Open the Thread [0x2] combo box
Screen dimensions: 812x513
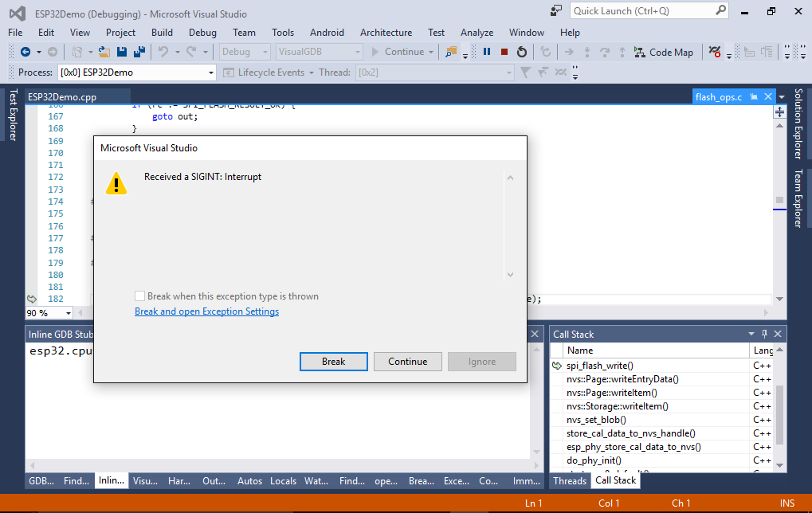click(434, 72)
